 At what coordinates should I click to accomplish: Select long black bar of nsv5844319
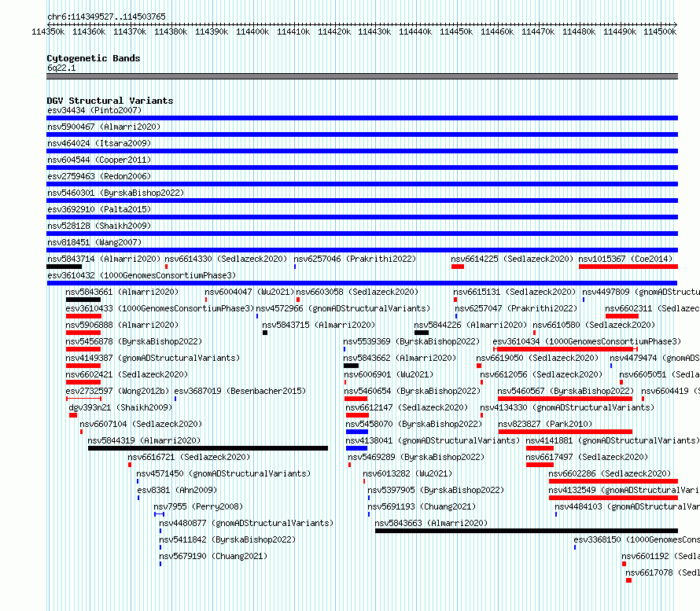pyautogui.click(x=208, y=448)
